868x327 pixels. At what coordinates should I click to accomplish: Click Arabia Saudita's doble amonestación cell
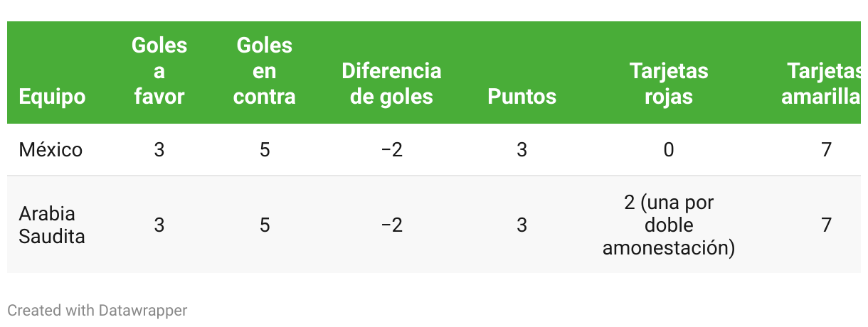pyautogui.click(x=669, y=225)
